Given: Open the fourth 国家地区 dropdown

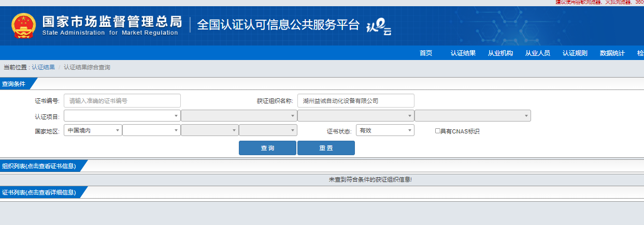Looking at the screenshot, I should (x=268, y=130).
